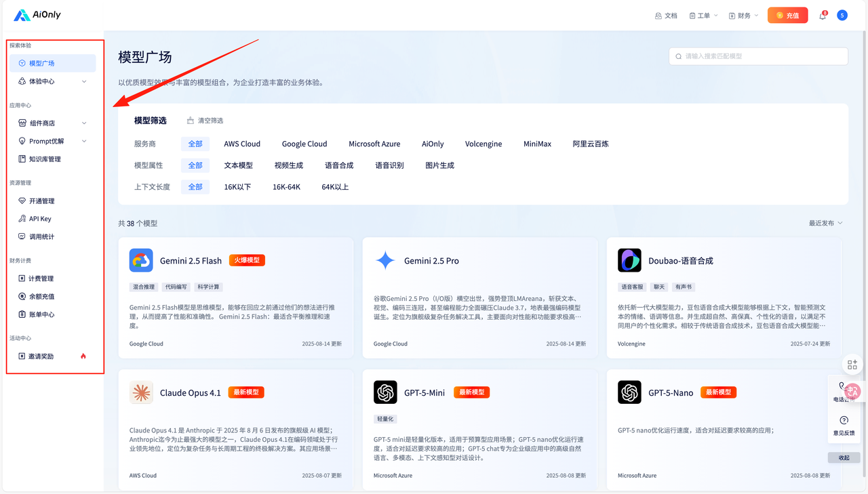Filter by Google Cloud provider
This screenshot has width=868, height=494.
click(x=304, y=144)
